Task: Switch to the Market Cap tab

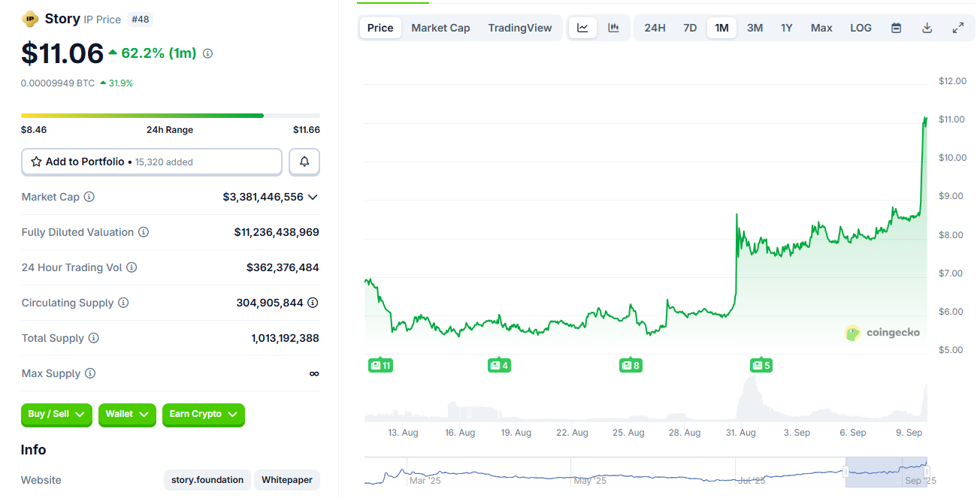Action: click(x=440, y=27)
